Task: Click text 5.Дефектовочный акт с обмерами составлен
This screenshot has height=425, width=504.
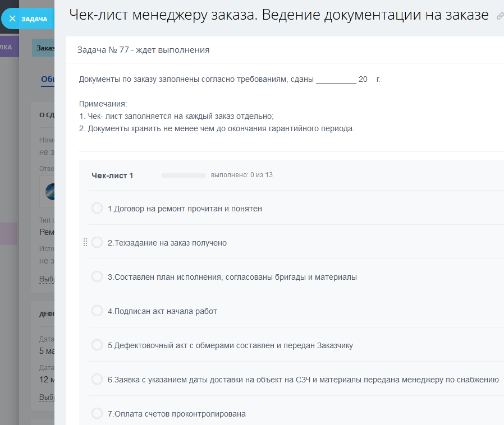Action: pos(230,345)
